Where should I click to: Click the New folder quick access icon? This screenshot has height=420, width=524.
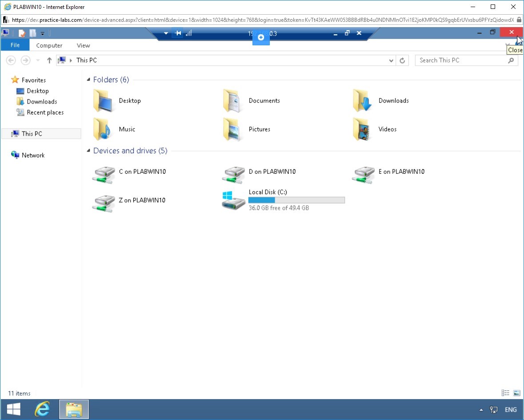point(33,33)
